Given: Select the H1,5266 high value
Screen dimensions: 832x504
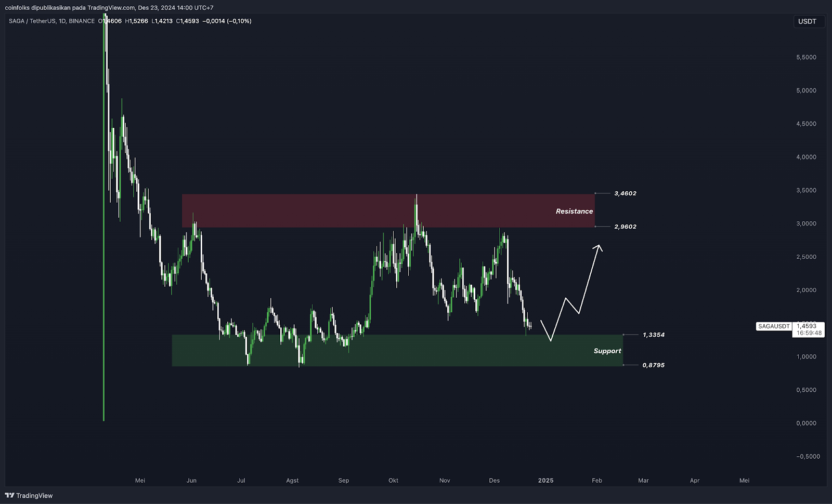Looking at the screenshot, I should [136, 21].
